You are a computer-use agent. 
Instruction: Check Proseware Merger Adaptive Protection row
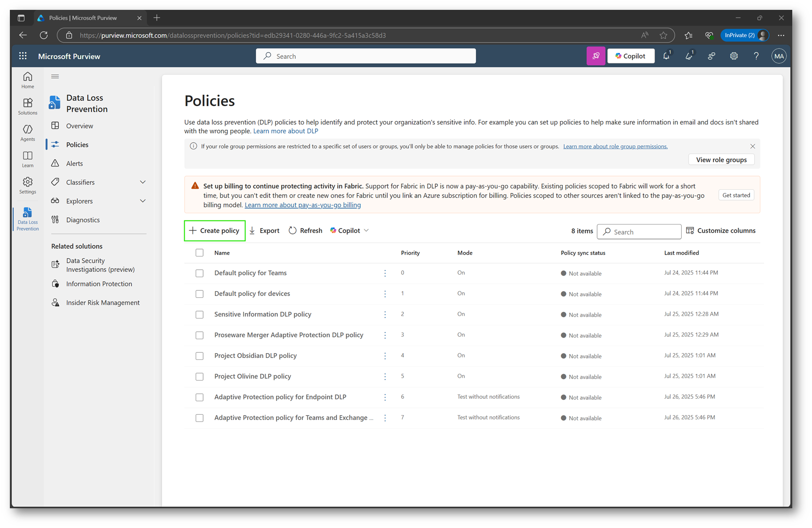click(199, 335)
